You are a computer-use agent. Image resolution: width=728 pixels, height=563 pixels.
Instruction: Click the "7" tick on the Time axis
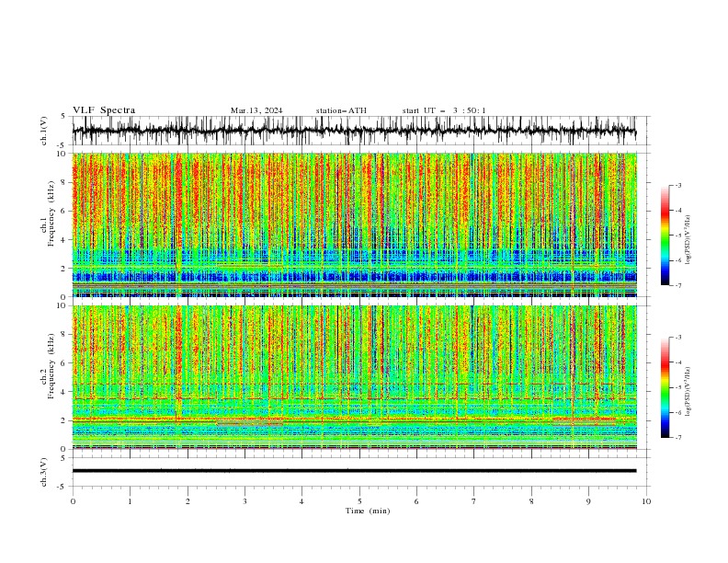coord(474,501)
